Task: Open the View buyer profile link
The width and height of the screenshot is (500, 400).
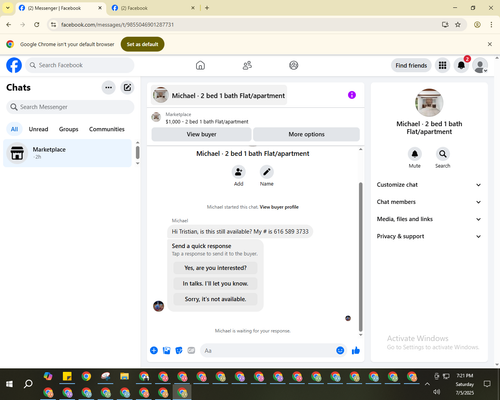Action: [279, 207]
